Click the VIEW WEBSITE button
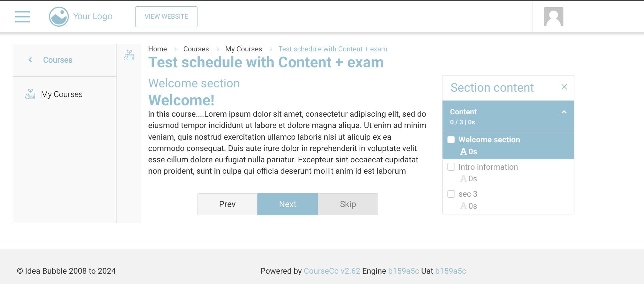The width and height of the screenshot is (644, 284). pos(166,17)
